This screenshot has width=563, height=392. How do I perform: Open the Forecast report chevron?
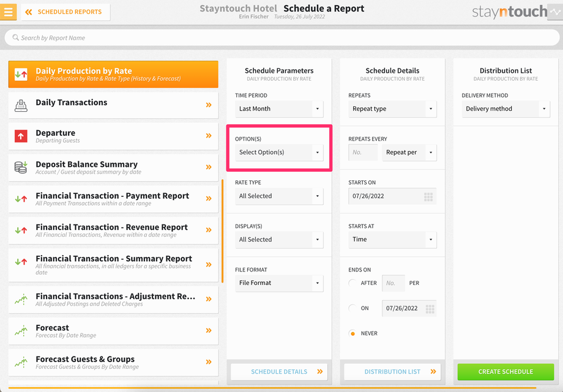coord(209,331)
